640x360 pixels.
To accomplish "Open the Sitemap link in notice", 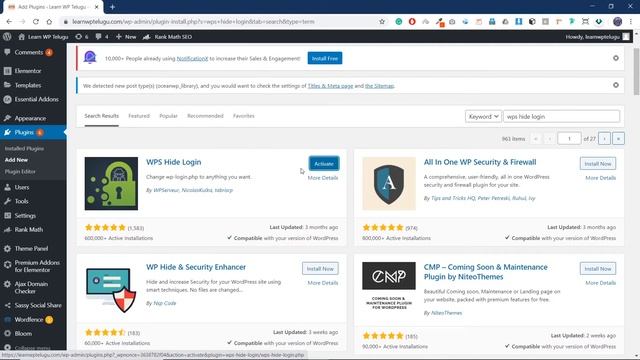I will coord(379,86).
